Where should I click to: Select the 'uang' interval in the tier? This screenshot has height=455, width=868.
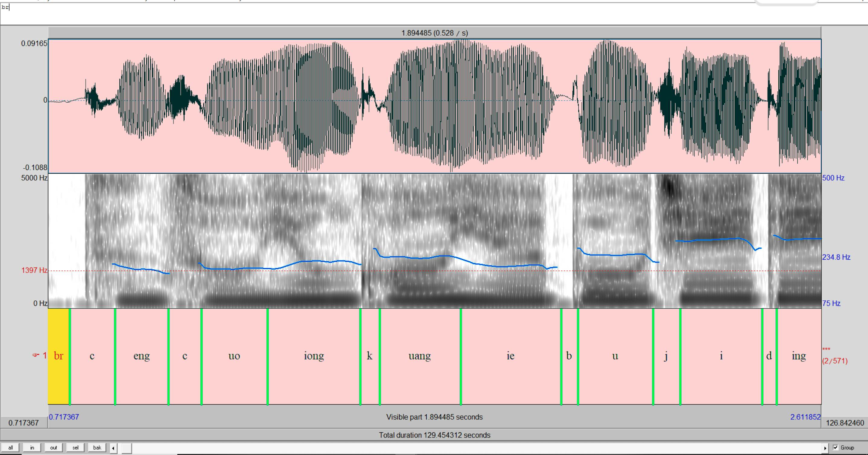pos(419,356)
